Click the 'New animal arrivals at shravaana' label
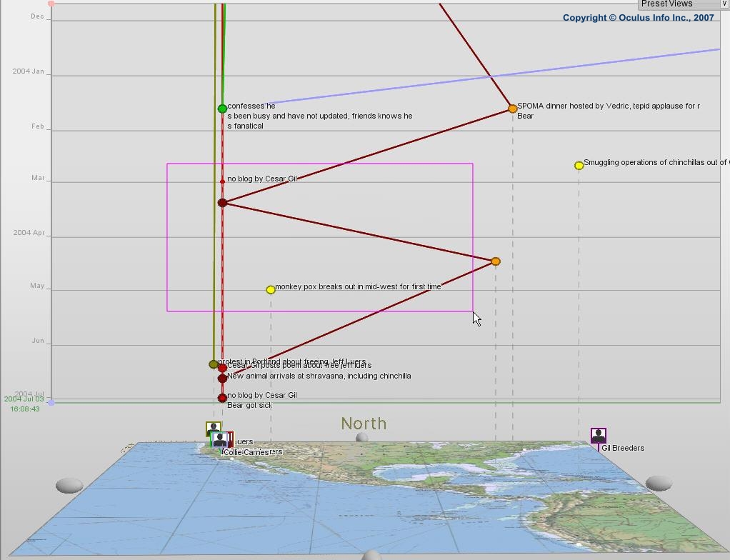The image size is (730, 560). (x=319, y=376)
